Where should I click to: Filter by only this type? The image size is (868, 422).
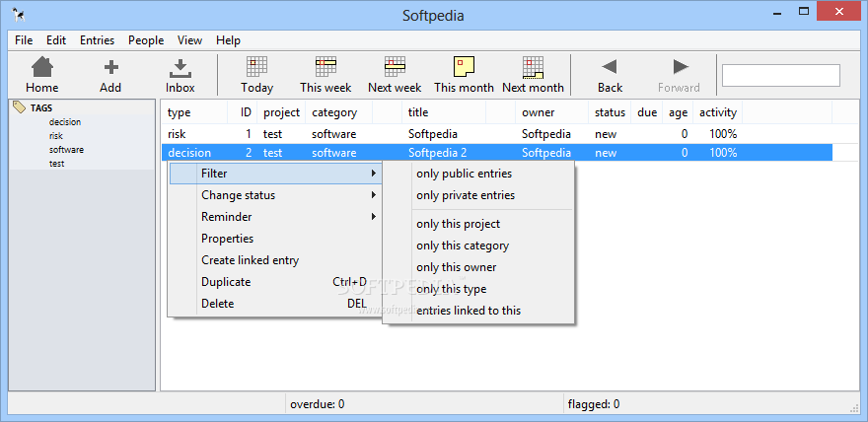[478, 289]
